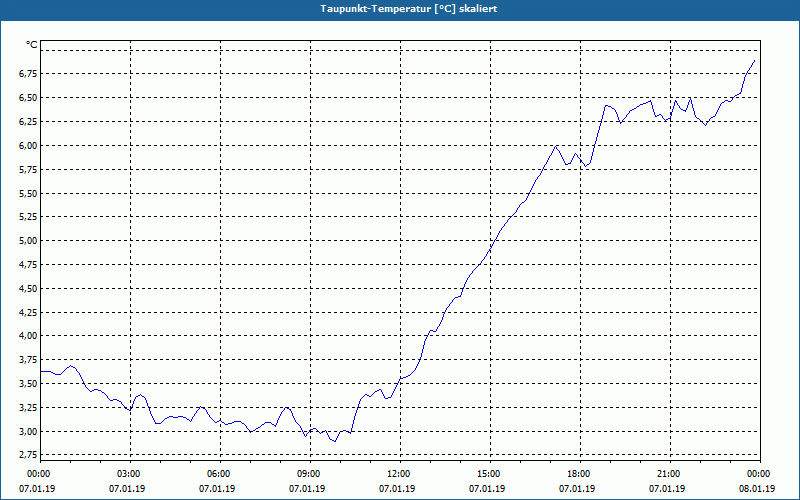Select the 03:00 time label
Image resolution: width=800 pixels, height=500 pixels.
pyautogui.click(x=128, y=474)
